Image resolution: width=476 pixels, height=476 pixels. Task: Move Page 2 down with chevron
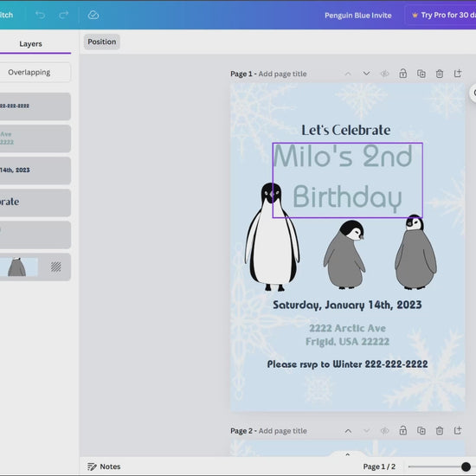pyautogui.click(x=366, y=431)
